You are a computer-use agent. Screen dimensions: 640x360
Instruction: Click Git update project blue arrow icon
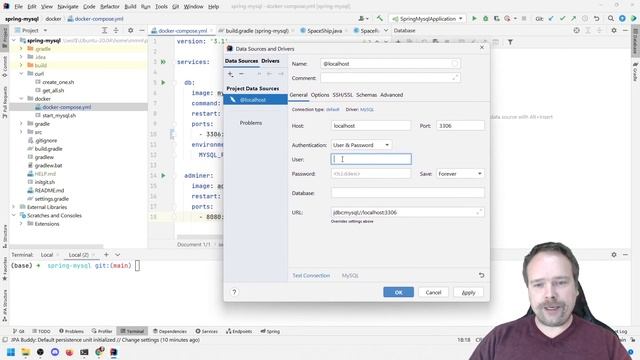pyautogui.click(x=551, y=19)
